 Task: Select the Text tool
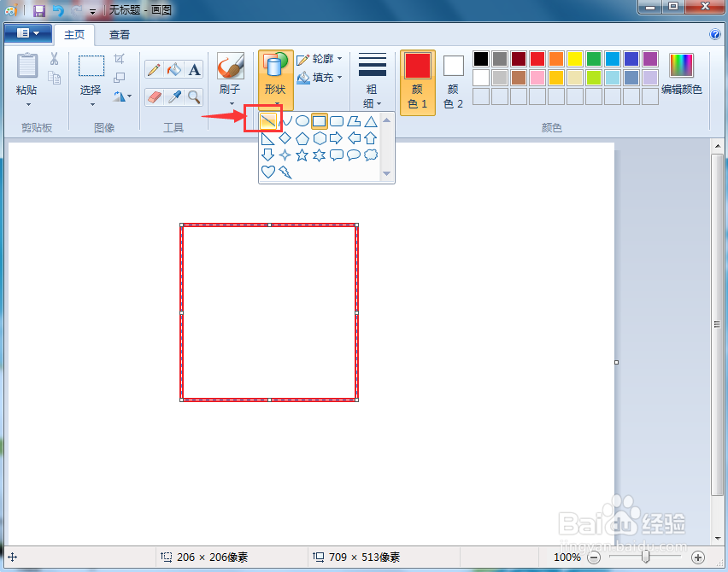pos(194,70)
